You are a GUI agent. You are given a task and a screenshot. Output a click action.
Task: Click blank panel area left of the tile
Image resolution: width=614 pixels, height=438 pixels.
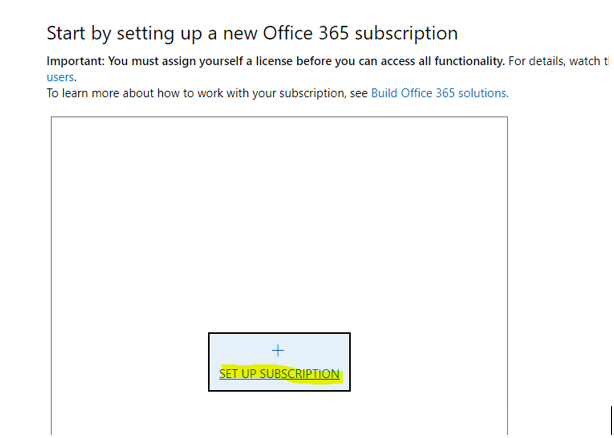pyautogui.click(x=130, y=362)
